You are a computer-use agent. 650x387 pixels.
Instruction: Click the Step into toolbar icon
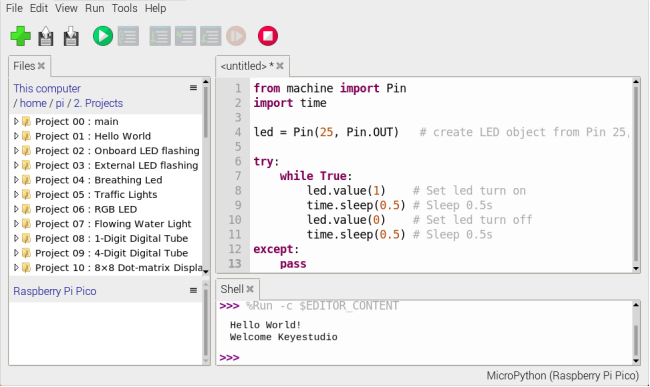point(185,36)
